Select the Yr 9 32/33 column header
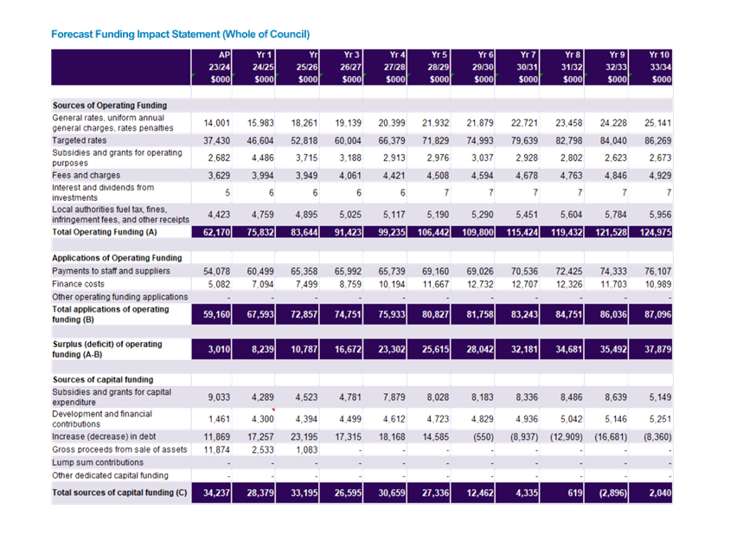 coord(606,67)
